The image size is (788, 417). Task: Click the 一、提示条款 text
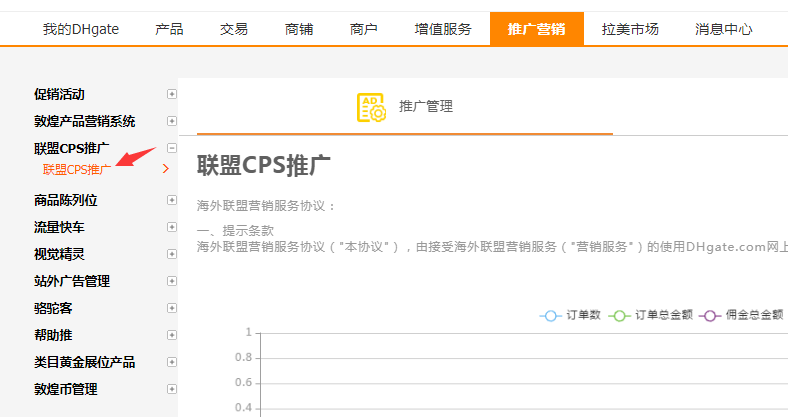pyautogui.click(x=235, y=231)
